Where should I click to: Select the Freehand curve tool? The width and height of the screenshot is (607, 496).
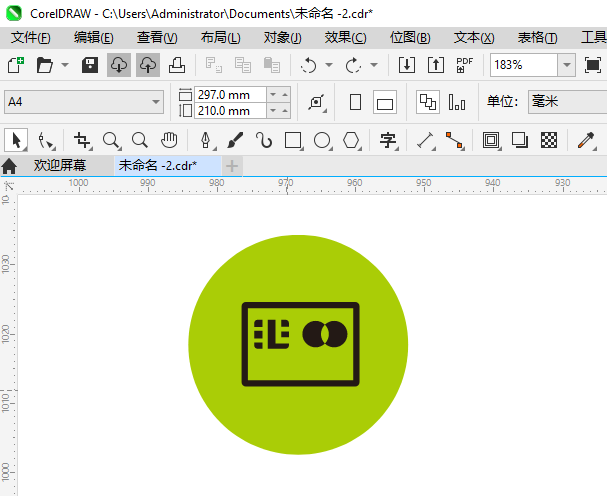click(x=264, y=140)
